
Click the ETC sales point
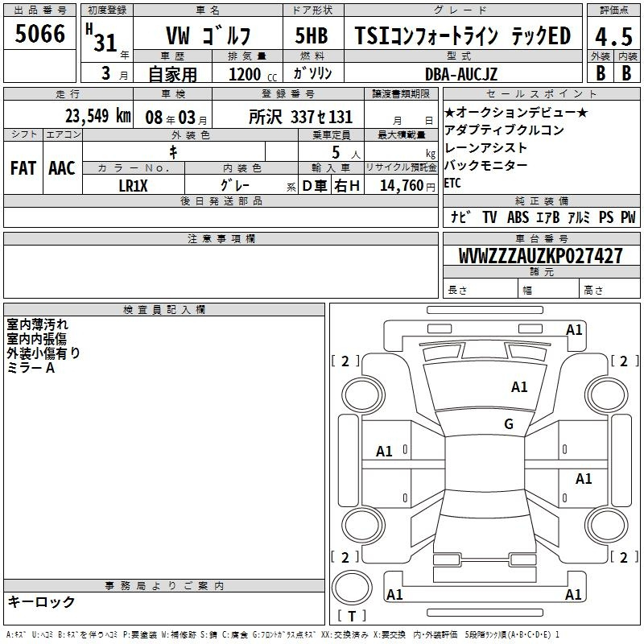click(452, 183)
